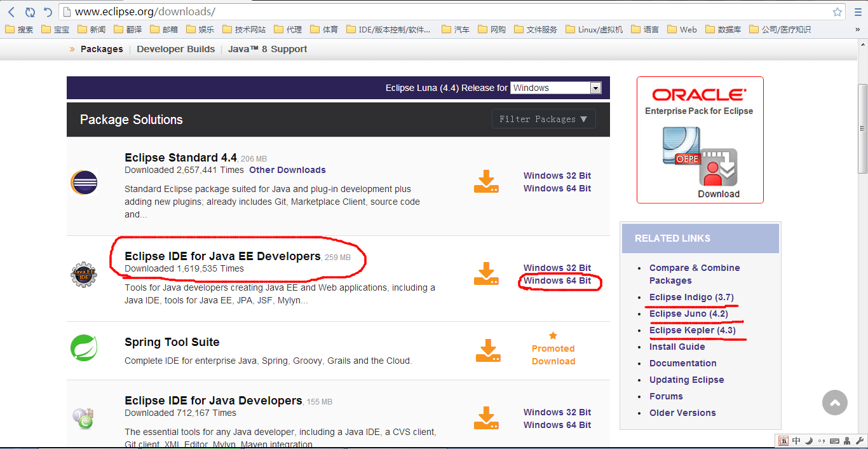The height and width of the screenshot is (449, 868).
Task: Open the IDE/版本控制/软件 bookmark folder
Action: 388,29
